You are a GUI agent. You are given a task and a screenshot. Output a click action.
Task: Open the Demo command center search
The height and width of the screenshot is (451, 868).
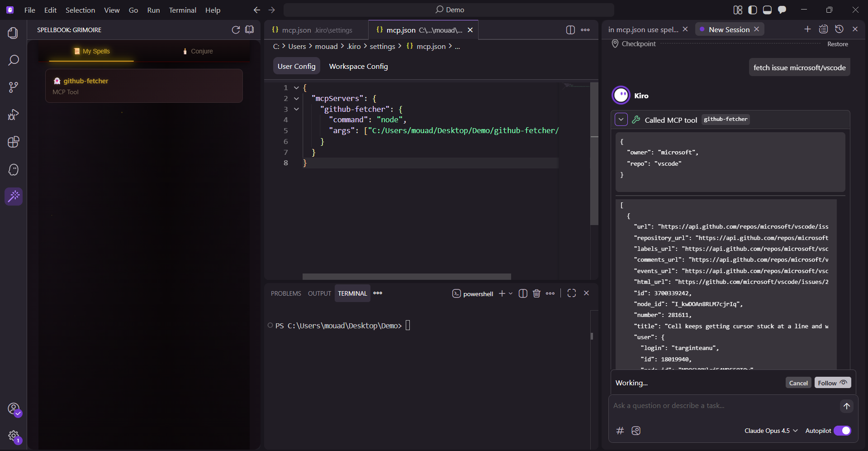click(449, 10)
